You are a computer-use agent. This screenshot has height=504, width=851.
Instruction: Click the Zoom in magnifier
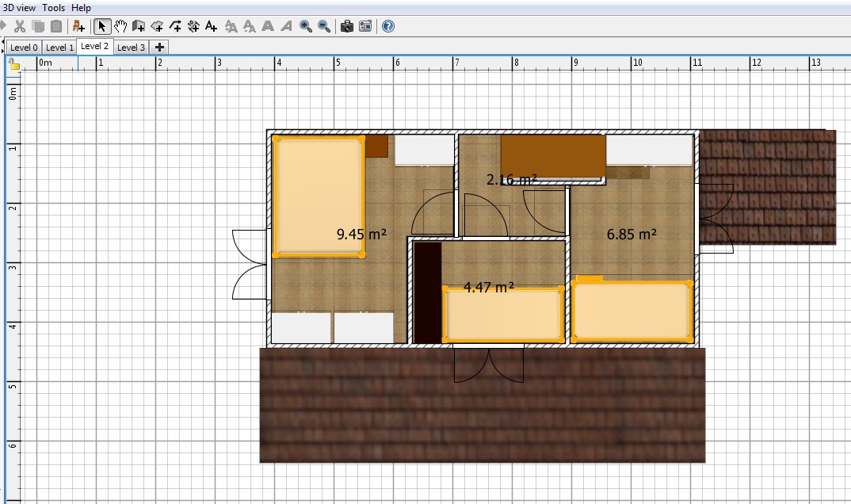click(306, 26)
